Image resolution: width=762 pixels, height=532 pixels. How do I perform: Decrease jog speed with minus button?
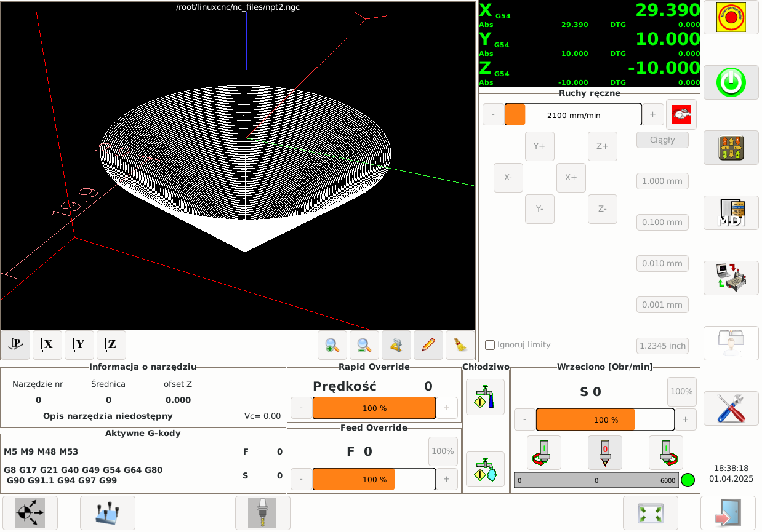click(x=493, y=114)
